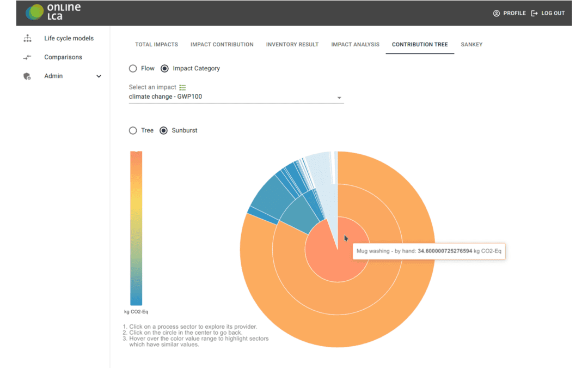Click the log out arrow icon
The width and height of the screenshot is (588, 368).
[x=534, y=13]
